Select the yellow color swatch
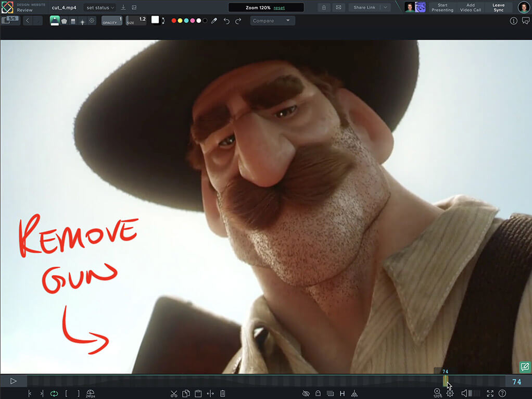 click(180, 21)
